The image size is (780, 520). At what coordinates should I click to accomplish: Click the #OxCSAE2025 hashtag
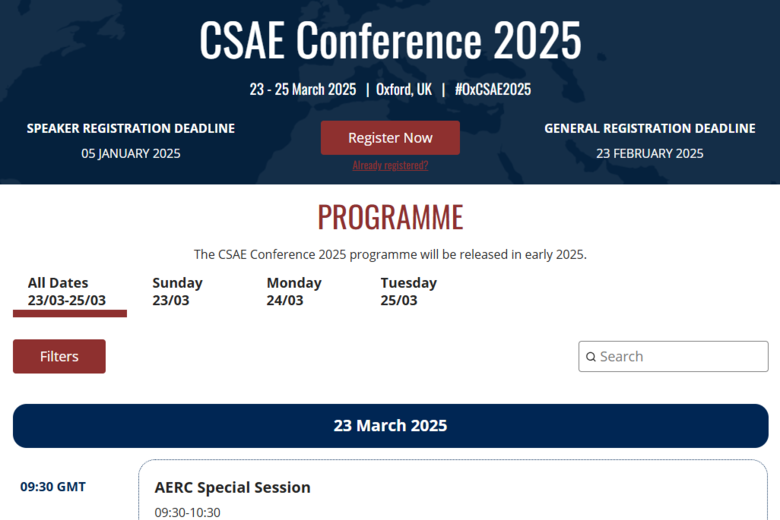(x=492, y=90)
